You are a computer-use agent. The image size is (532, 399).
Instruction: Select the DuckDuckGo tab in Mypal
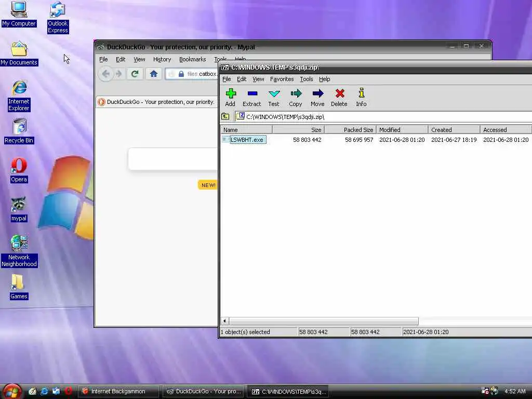click(x=157, y=102)
